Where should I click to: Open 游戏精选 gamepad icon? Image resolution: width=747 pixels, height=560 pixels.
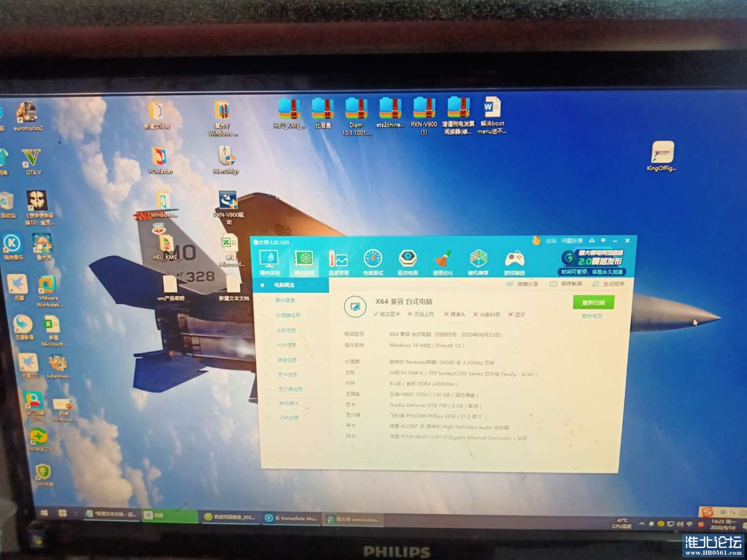(x=514, y=262)
